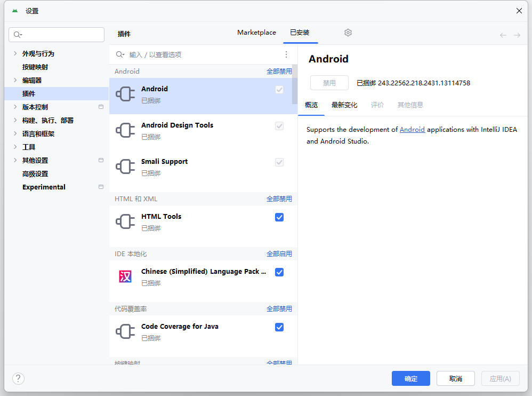
Task: Expand the 编辑器 tree node
Action: point(15,80)
